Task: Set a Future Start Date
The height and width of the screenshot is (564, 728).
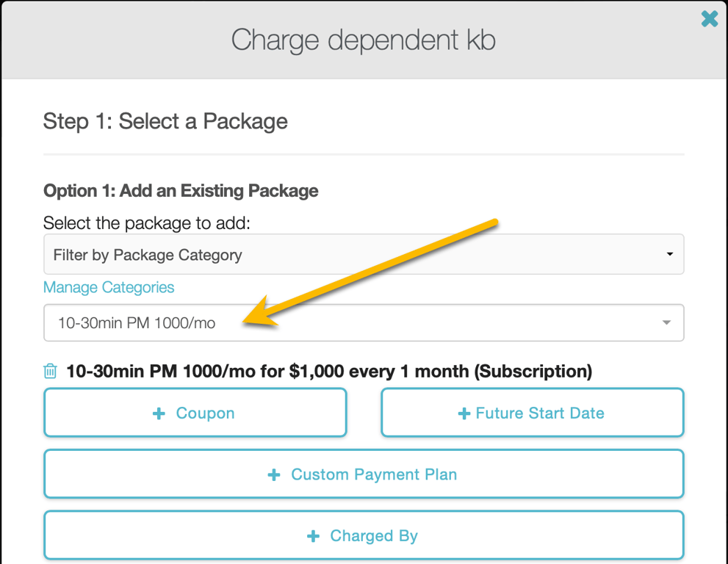Action: click(x=532, y=413)
